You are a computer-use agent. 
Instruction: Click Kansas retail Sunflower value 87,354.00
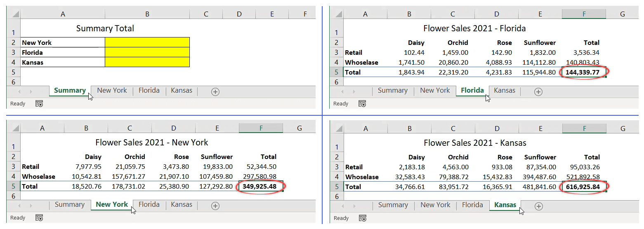[540, 167]
